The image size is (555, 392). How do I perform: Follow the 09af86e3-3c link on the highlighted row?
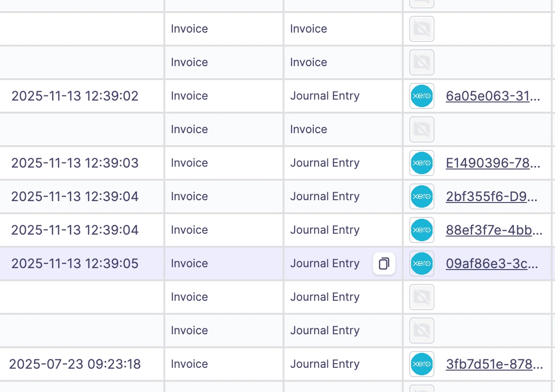coord(494,264)
